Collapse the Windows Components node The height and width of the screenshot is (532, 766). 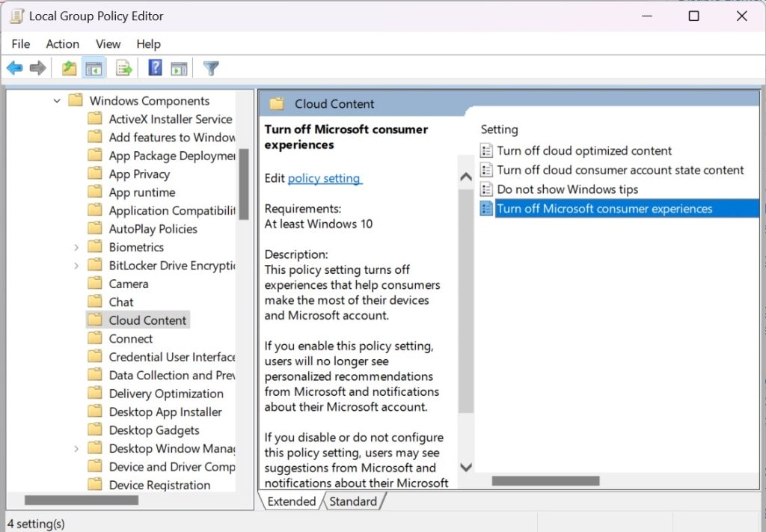(x=58, y=100)
